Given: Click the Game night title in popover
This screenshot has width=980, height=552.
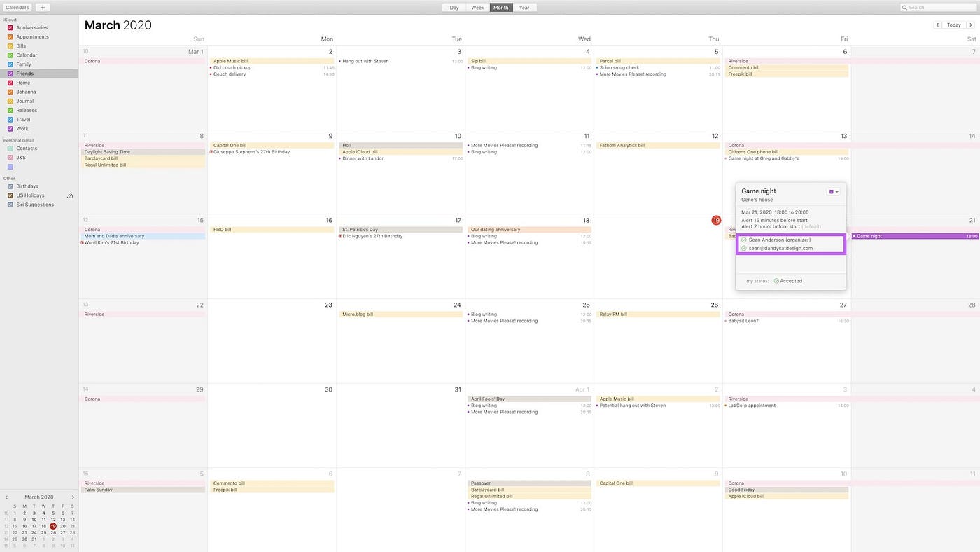Looking at the screenshot, I should coord(759,191).
